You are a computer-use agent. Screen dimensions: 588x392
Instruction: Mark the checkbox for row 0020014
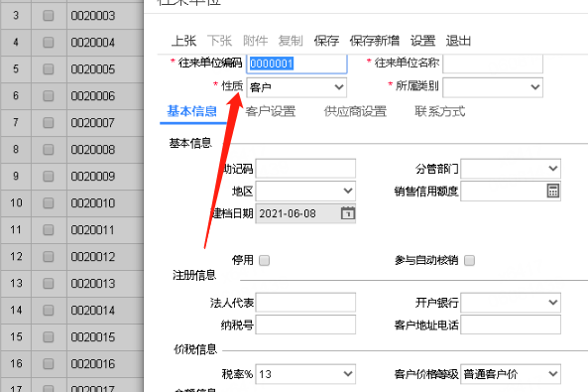click(x=48, y=311)
